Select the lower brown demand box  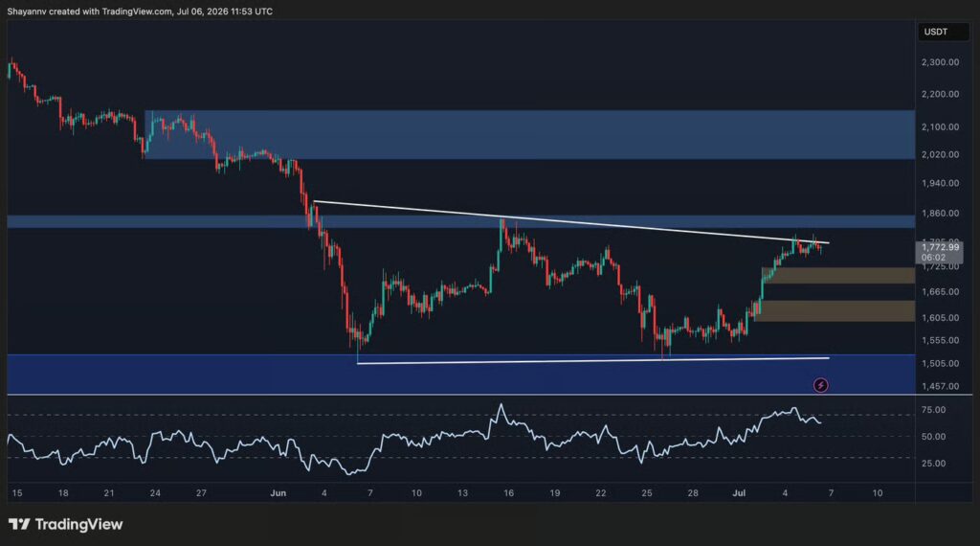835,311
